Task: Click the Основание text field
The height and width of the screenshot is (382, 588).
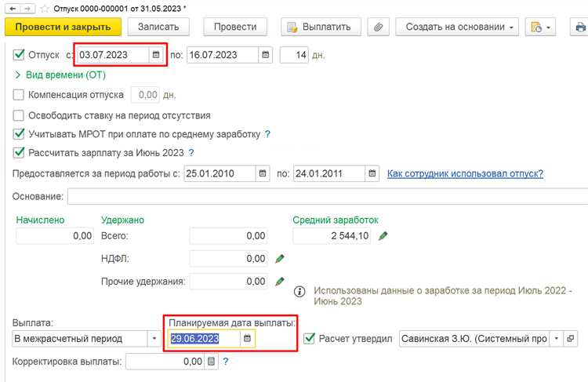Action: [x=328, y=197]
